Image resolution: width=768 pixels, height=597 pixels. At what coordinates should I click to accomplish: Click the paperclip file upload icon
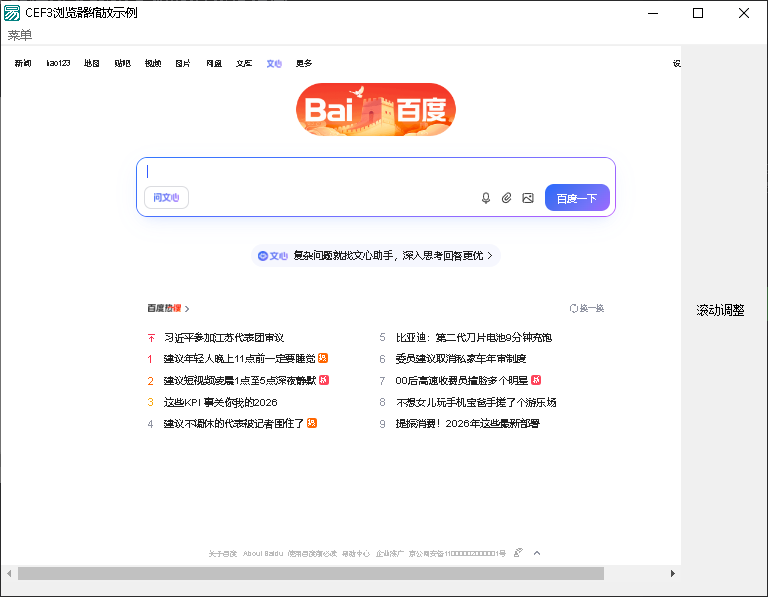[507, 198]
